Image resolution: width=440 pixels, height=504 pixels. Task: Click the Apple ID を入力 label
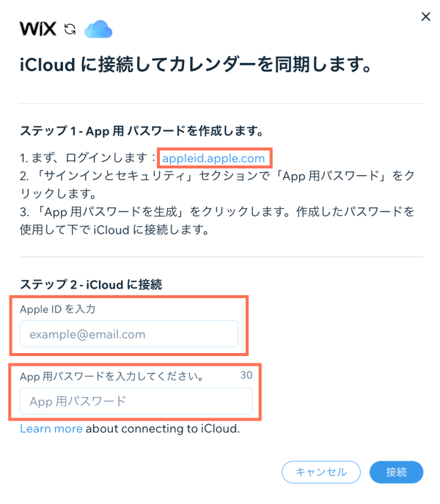pyautogui.click(x=58, y=309)
